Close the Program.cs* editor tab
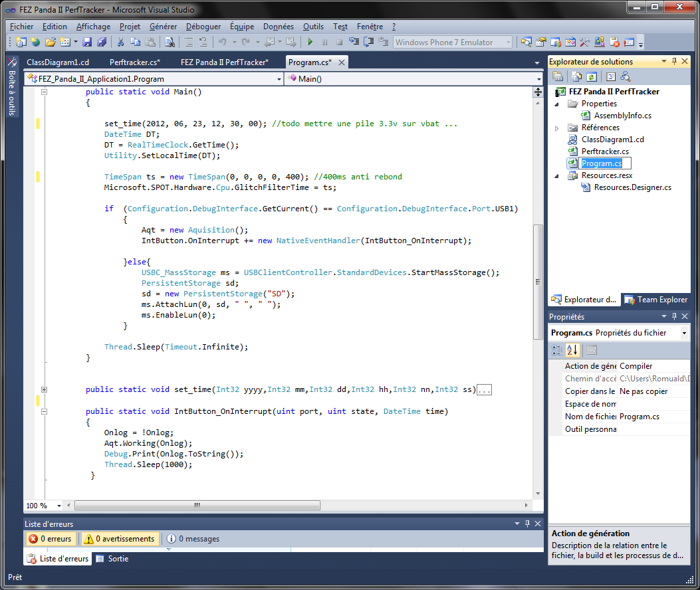Screen dimensions: 700x590 (x=342, y=62)
